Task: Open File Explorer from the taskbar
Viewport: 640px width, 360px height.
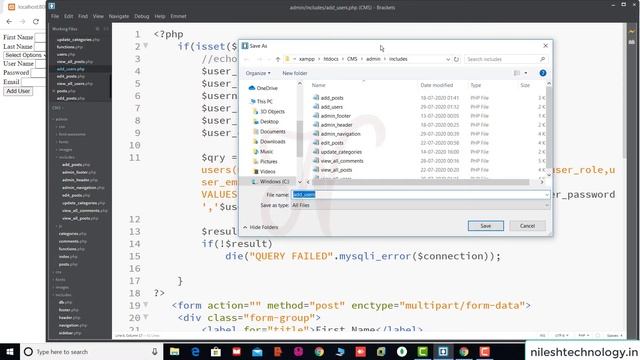Action: [x=175, y=351]
